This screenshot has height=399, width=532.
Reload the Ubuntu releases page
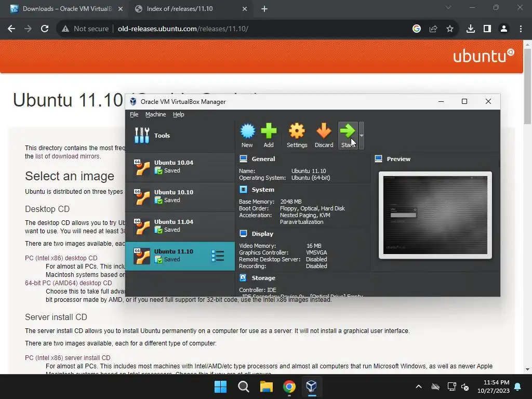click(45, 29)
